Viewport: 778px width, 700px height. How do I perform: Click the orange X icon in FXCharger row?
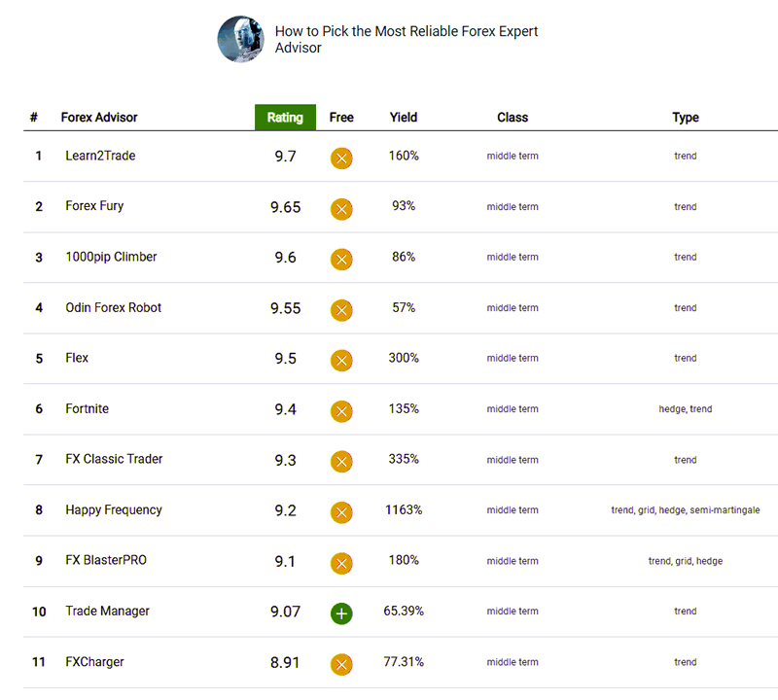point(341,665)
